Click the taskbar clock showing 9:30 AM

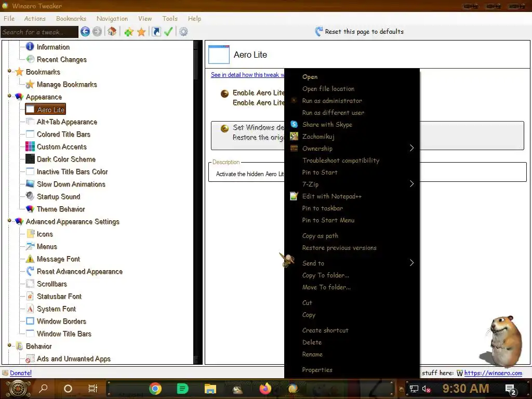tap(465, 389)
